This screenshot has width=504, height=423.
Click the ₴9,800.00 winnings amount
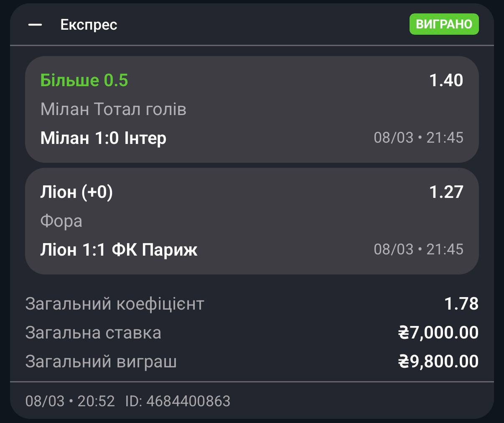[x=438, y=361]
